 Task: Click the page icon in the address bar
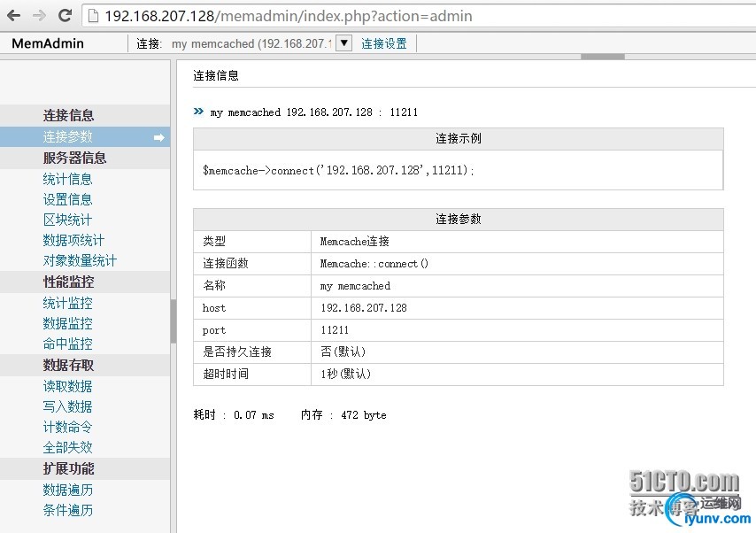point(93,17)
